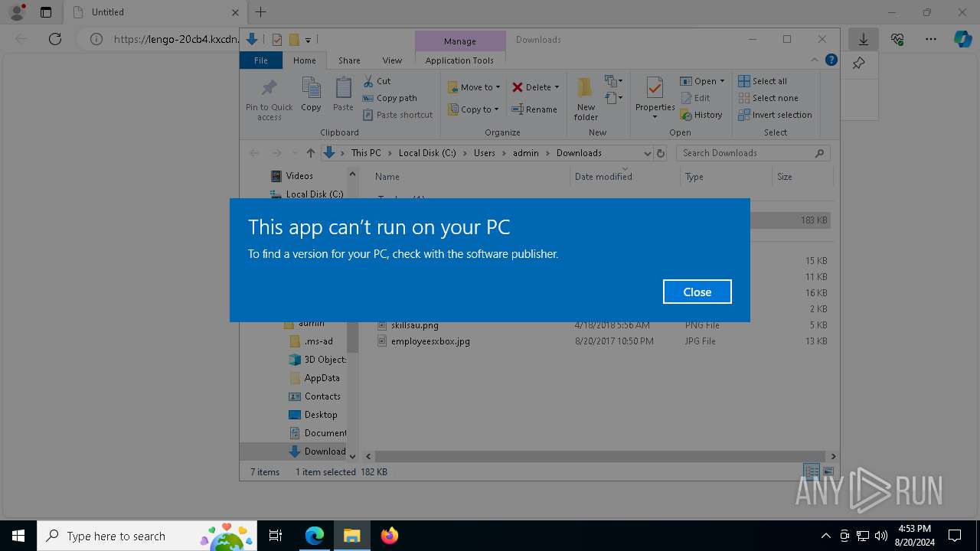Click 'Users' in address path
The width and height of the screenshot is (980, 551).
coord(484,153)
